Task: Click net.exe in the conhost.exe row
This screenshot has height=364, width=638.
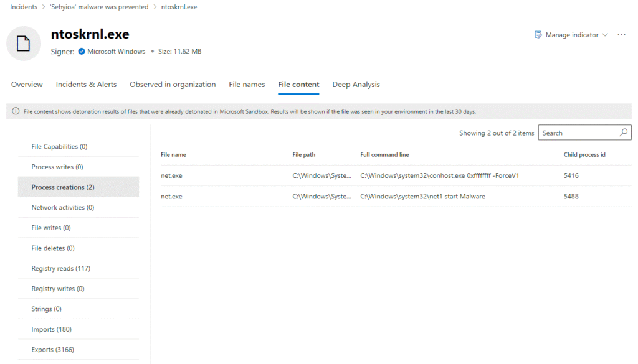Action: click(x=171, y=175)
